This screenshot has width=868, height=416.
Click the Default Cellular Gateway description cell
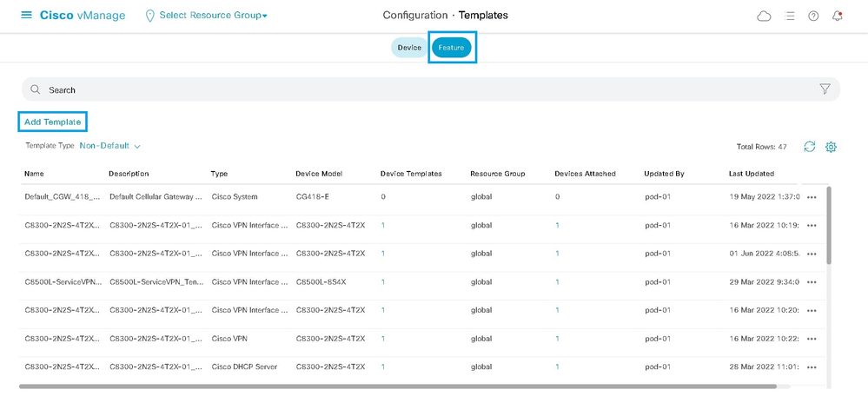(x=156, y=197)
